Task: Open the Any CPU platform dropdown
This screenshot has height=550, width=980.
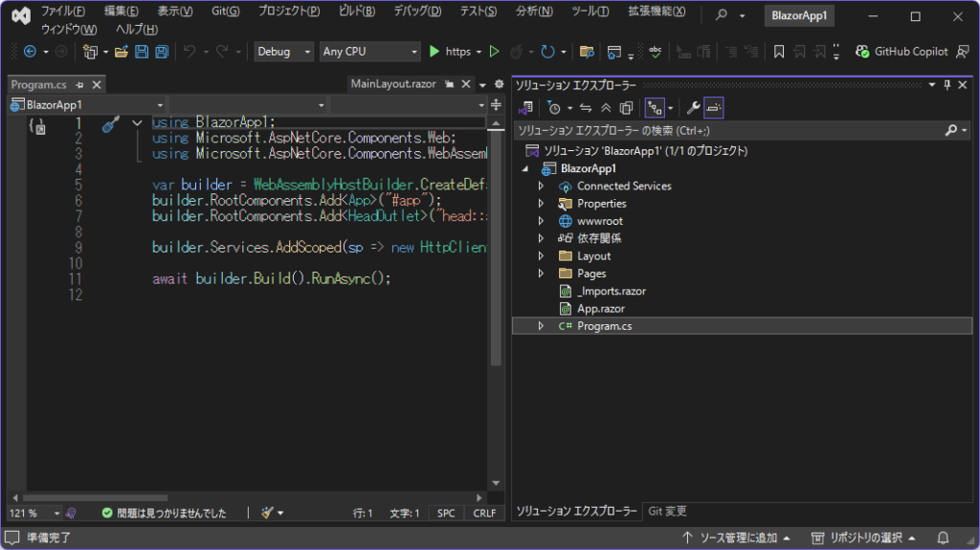Action: coord(370,52)
